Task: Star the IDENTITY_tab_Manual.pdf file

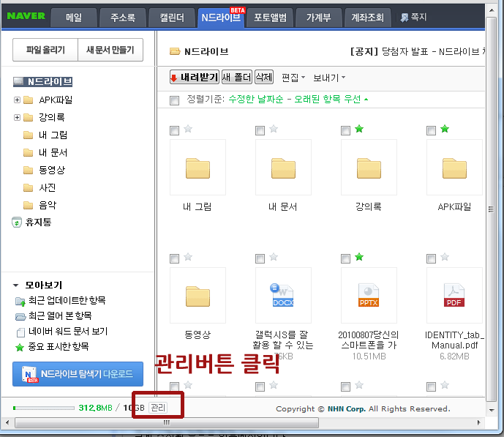Action: (x=445, y=257)
